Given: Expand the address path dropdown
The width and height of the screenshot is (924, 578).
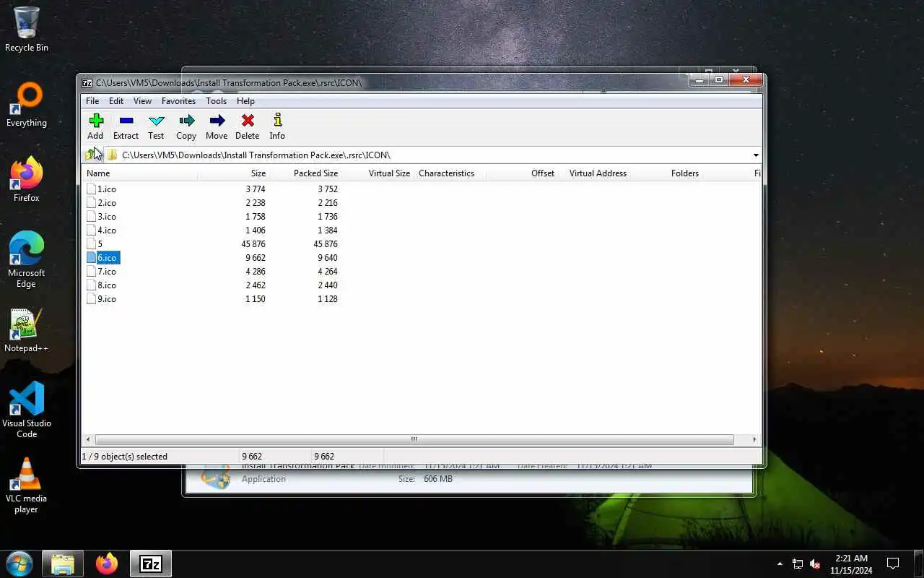Looking at the screenshot, I should click(756, 155).
